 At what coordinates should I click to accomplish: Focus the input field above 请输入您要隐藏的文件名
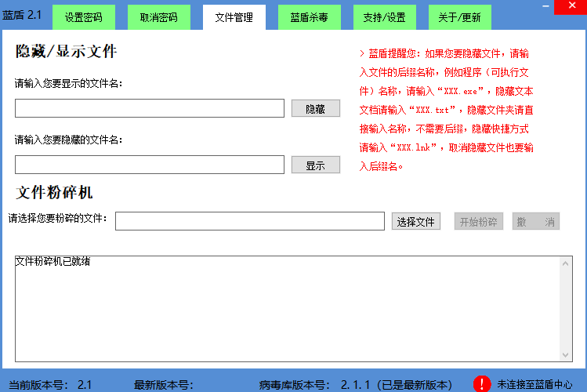pos(150,108)
